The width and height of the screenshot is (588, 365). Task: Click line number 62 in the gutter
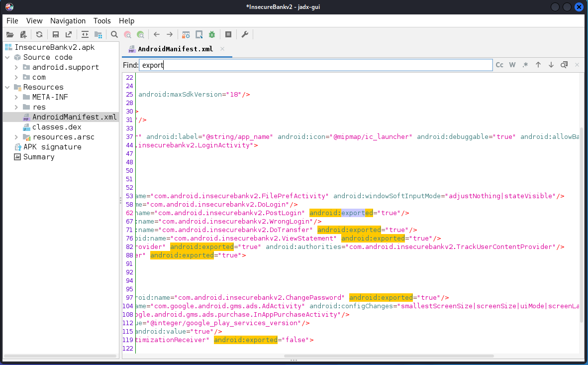[129, 213]
